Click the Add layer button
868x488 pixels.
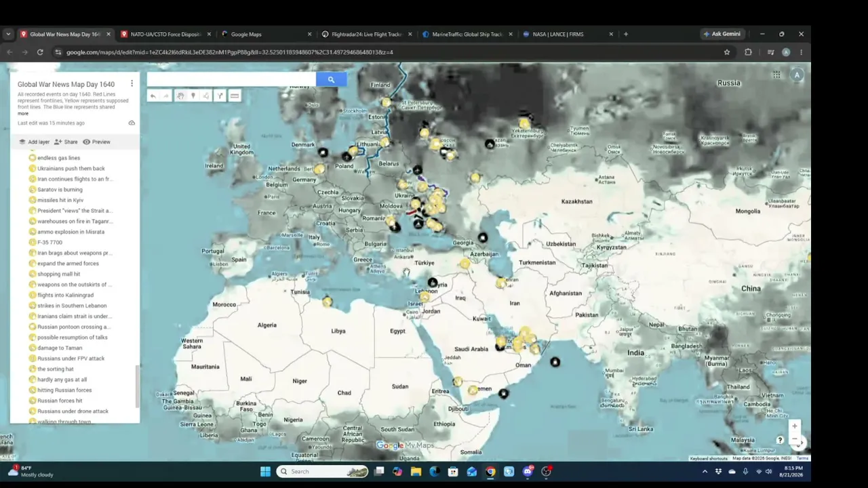coord(35,142)
